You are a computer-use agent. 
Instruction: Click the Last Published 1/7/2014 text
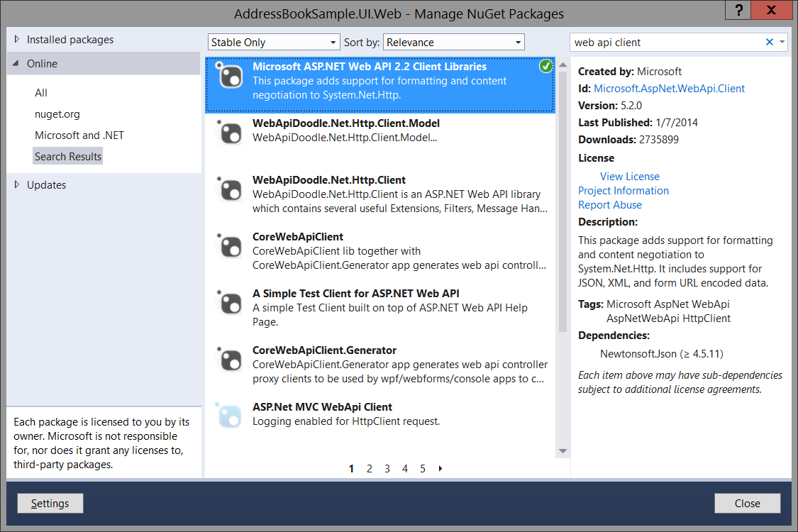[x=638, y=123]
